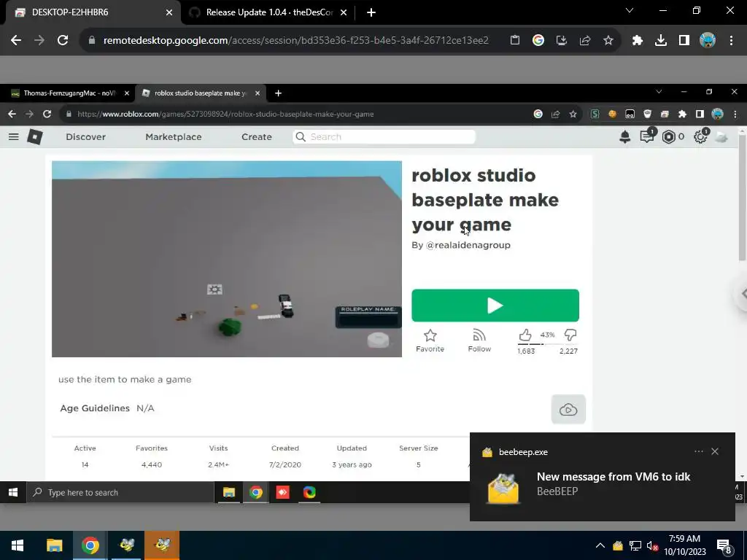
Task: Open the outer Chrome extensions puzzle icon
Action: click(x=637, y=41)
